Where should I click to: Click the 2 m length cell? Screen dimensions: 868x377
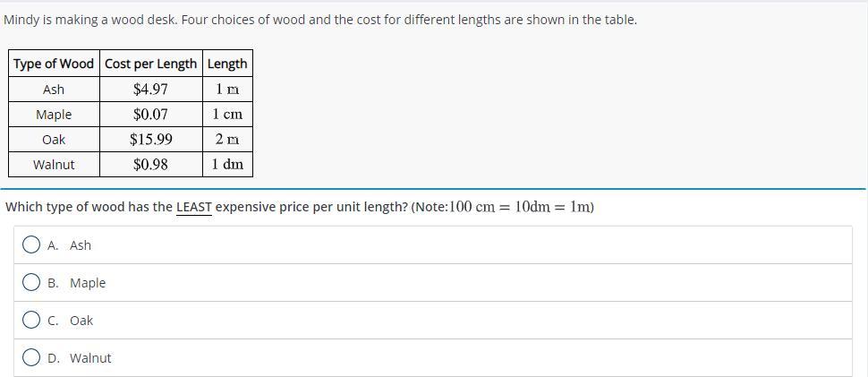(227, 140)
